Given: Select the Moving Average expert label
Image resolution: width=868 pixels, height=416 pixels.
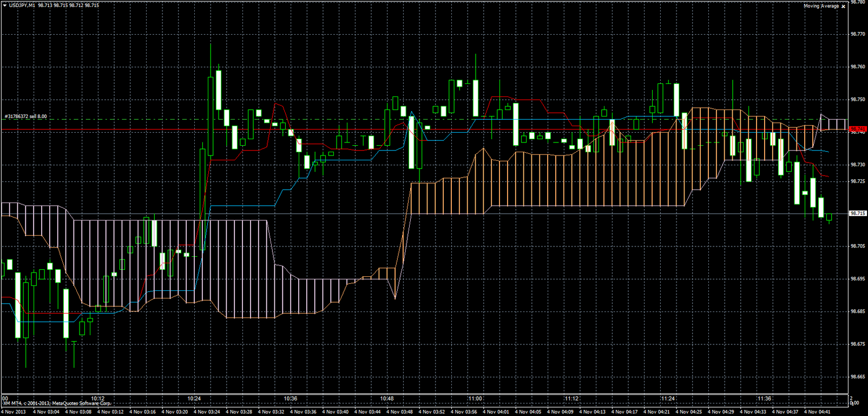Looking at the screenshot, I should pyautogui.click(x=821, y=6).
